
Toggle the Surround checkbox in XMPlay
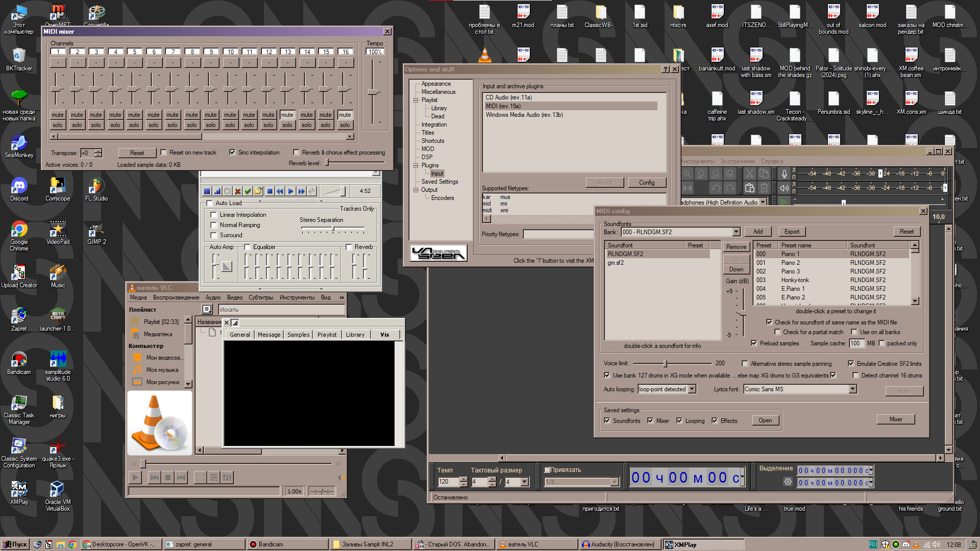click(x=214, y=235)
